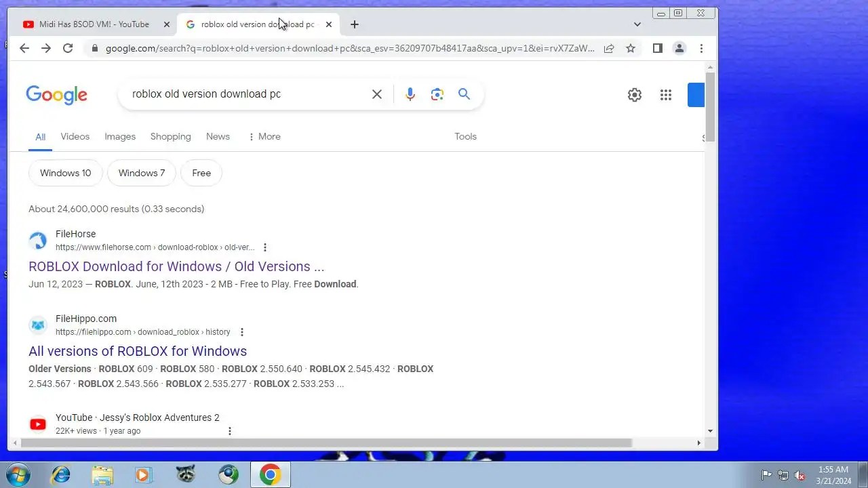Open a new browser tab
Screen dimensions: 868x488
click(355, 24)
